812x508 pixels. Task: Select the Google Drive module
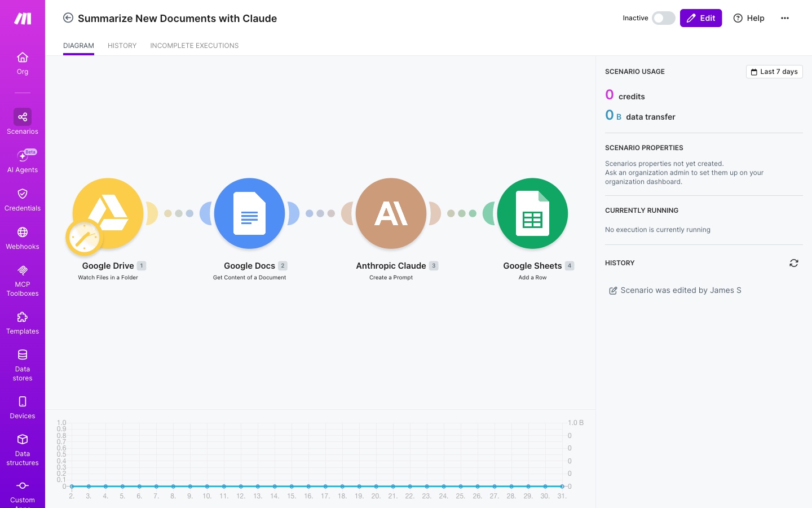(x=108, y=213)
